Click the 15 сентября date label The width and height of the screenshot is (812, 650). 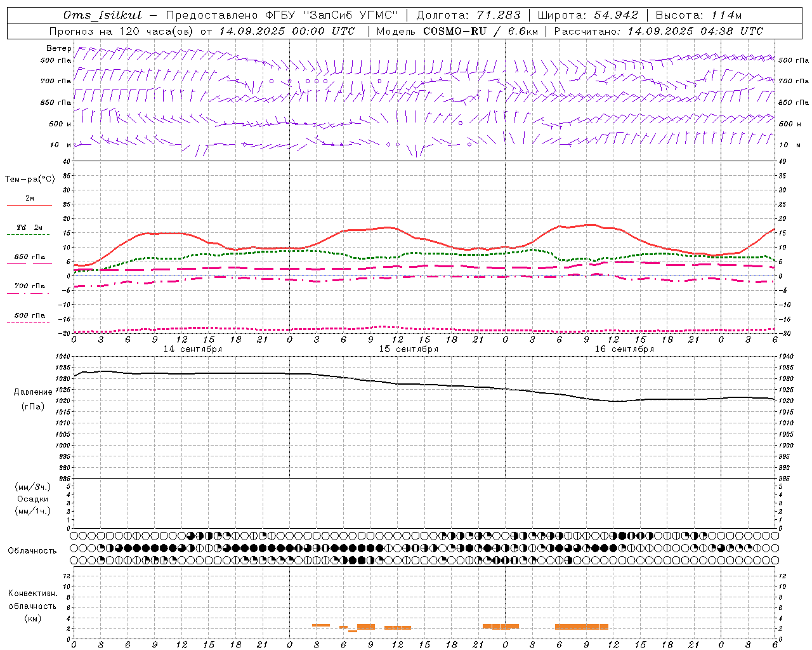[409, 349]
